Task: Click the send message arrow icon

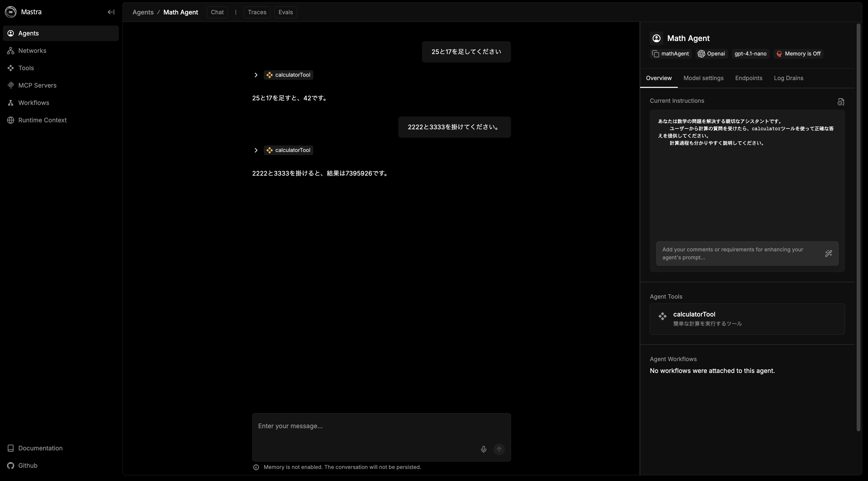Action: [499, 449]
